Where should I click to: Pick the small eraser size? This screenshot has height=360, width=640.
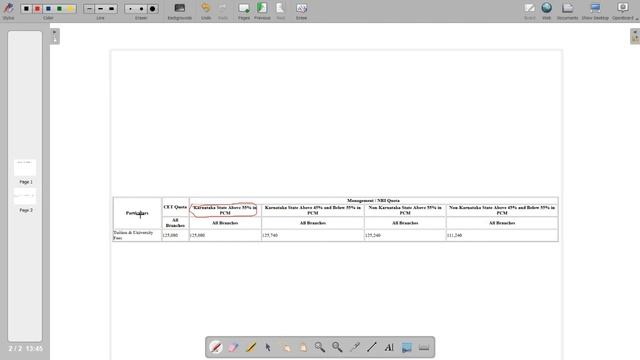(x=130, y=9)
